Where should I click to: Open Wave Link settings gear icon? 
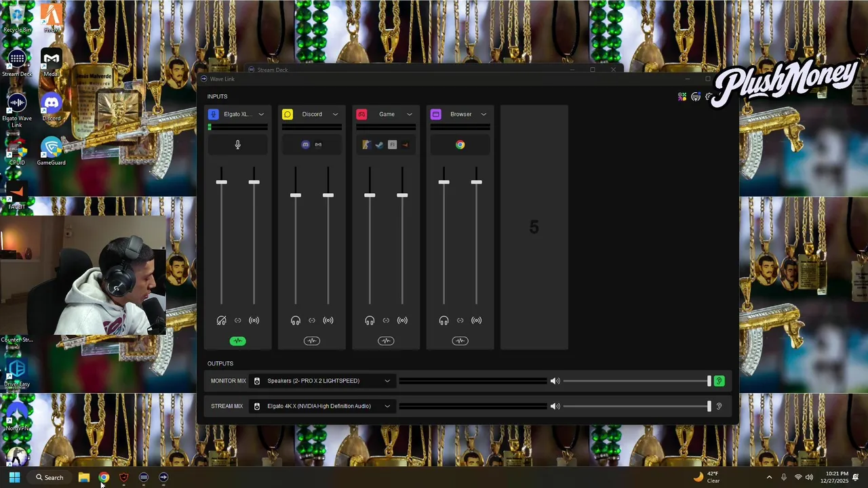point(709,97)
